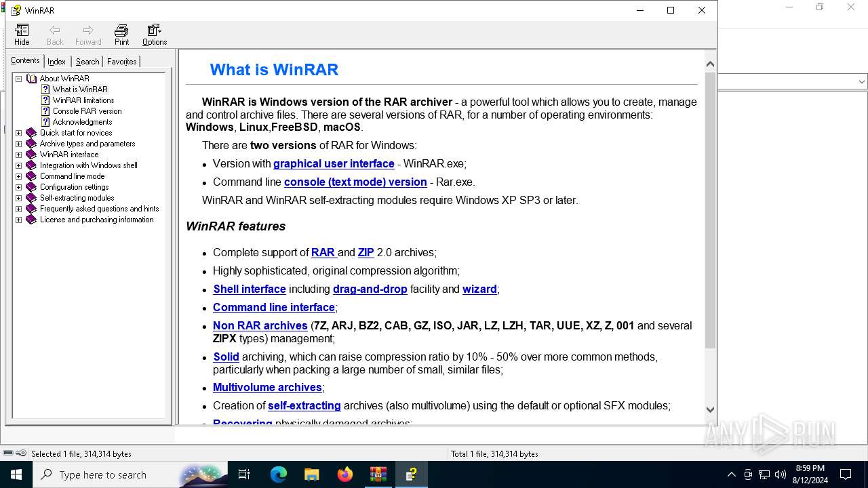The height and width of the screenshot is (488, 868).
Task: Open Microsoft Edge from the taskbar
Action: [x=279, y=474]
